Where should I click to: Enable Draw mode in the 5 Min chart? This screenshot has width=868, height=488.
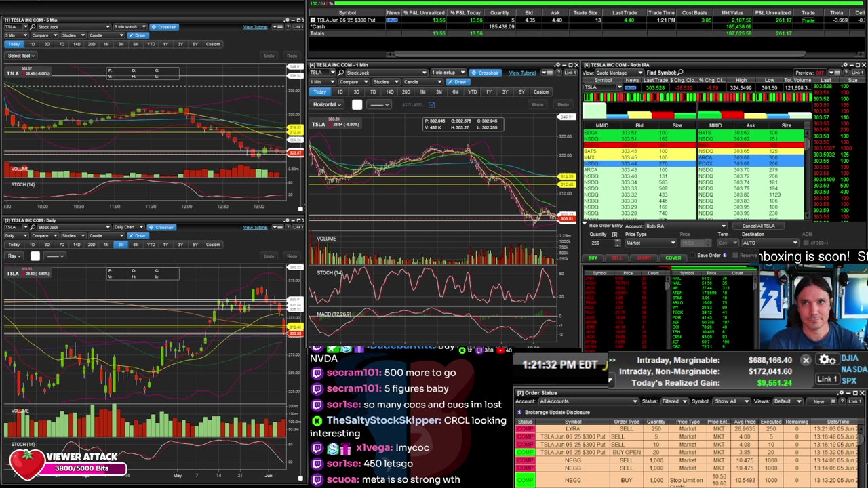(x=138, y=35)
